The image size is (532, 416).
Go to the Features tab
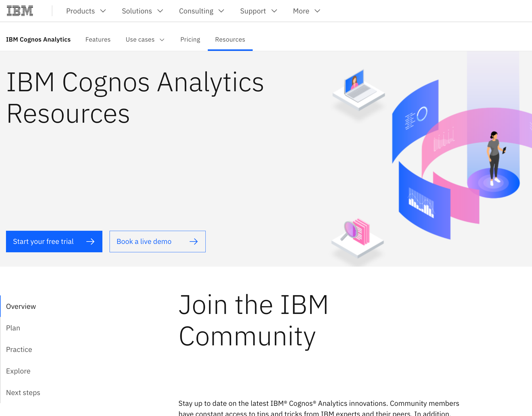[98, 40]
